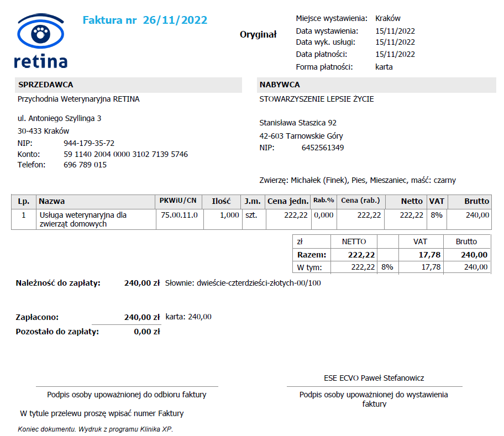504x436 pixels.
Task: Click the Zwierzę animal description line
Action: pyautogui.click(x=358, y=180)
